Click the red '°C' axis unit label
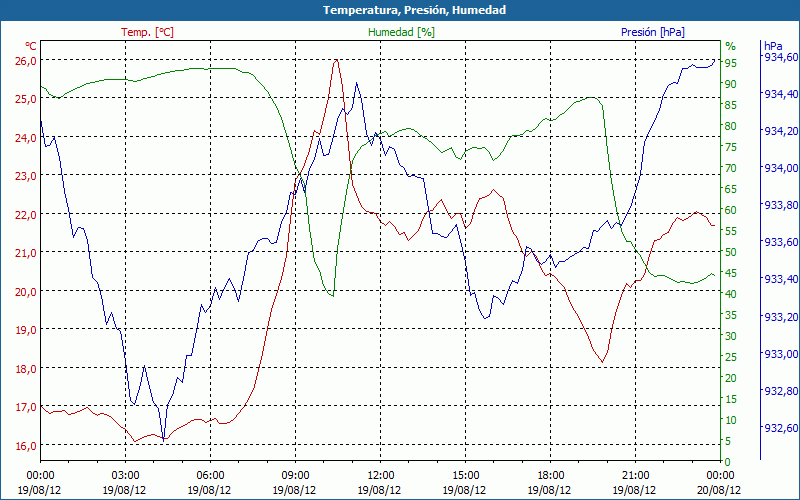The height and width of the screenshot is (500, 800). pyautogui.click(x=31, y=46)
